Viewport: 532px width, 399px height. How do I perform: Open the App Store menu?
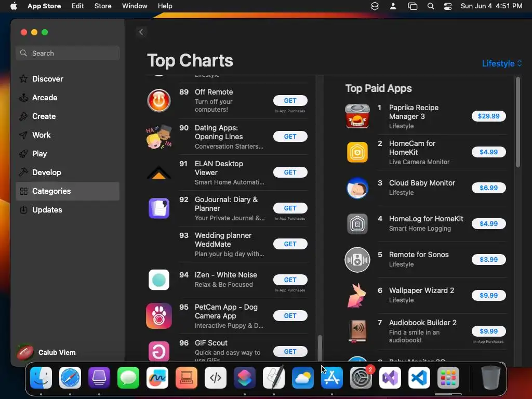pos(44,6)
